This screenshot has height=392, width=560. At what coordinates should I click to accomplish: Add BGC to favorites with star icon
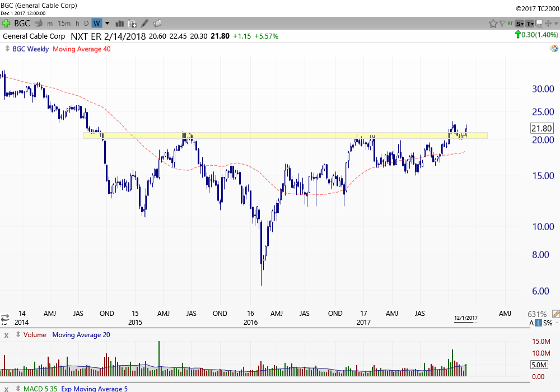(493, 24)
